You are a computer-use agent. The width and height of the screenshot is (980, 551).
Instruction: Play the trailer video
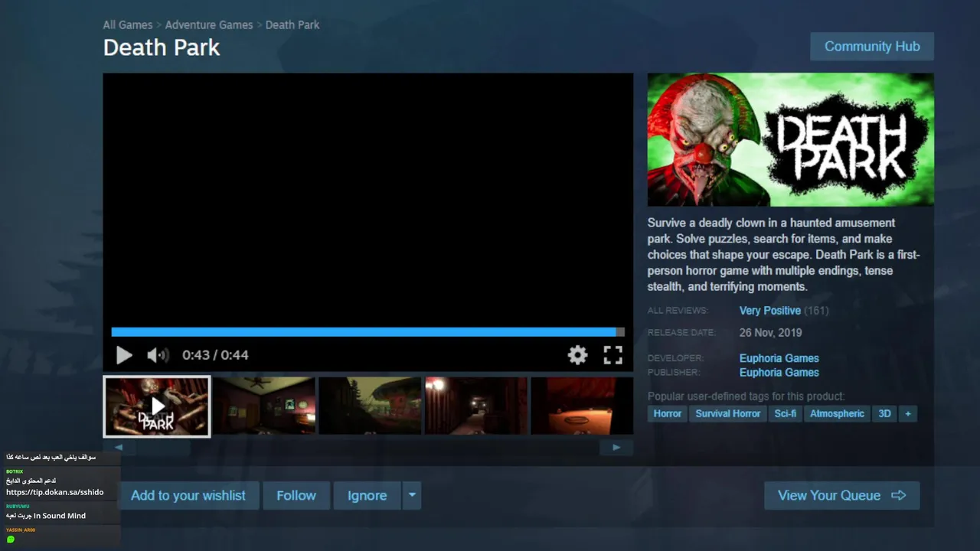pos(124,355)
